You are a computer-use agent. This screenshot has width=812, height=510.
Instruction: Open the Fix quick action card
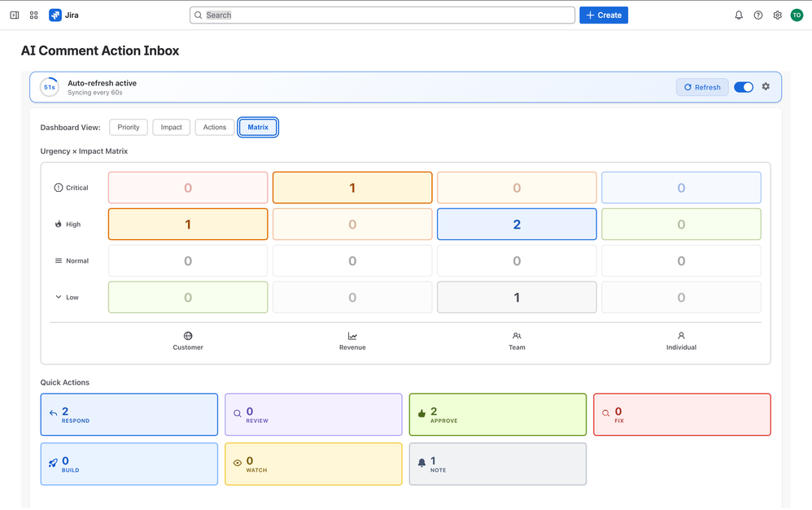click(x=682, y=414)
